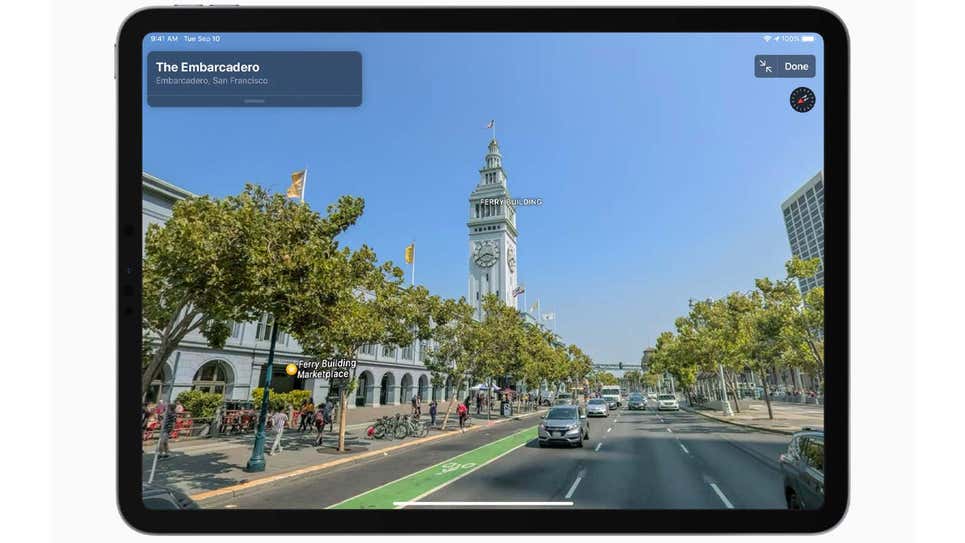The height and width of the screenshot is (543, 965).
Task: Expand the location card using its grabber handle
Action: click(x=255, y=101)
